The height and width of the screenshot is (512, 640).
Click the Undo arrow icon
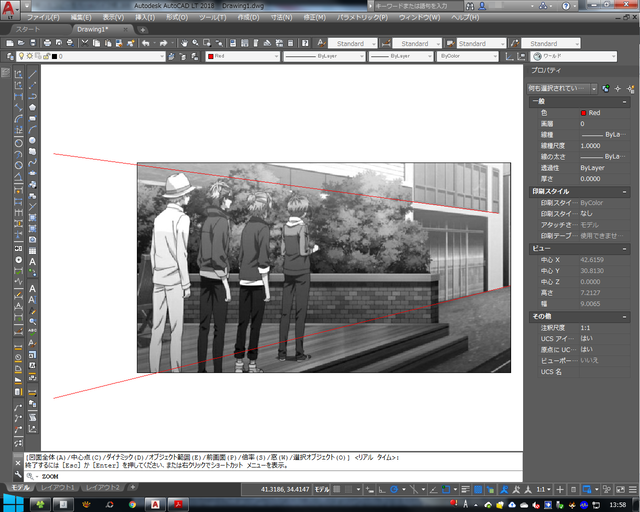click(146, 43)
